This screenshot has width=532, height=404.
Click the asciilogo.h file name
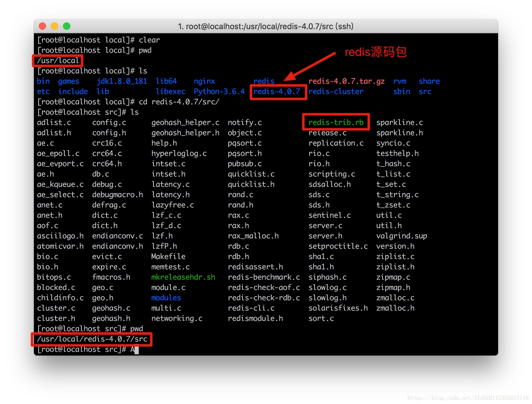(60, 236)
